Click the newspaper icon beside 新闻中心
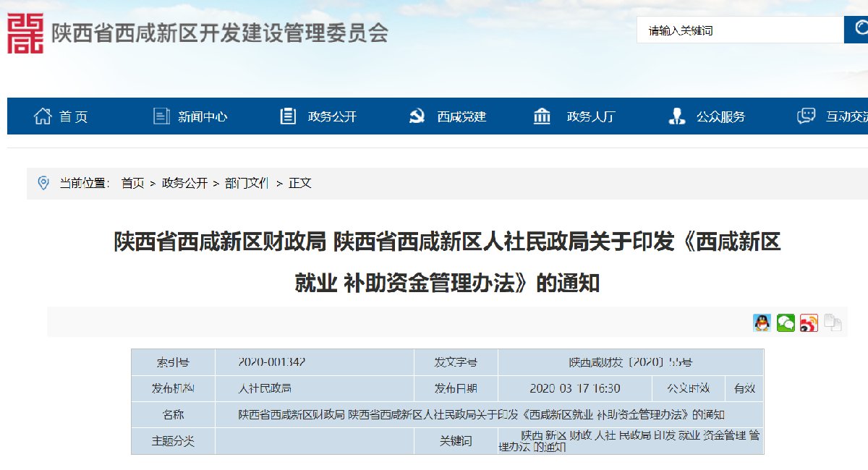This screenshot has width=868, height=470. [161, 116]
